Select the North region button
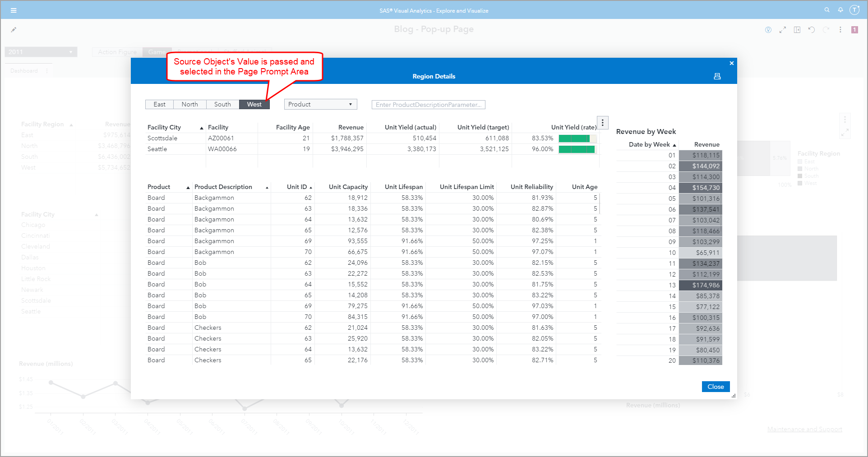 click(x=189, y=104)
